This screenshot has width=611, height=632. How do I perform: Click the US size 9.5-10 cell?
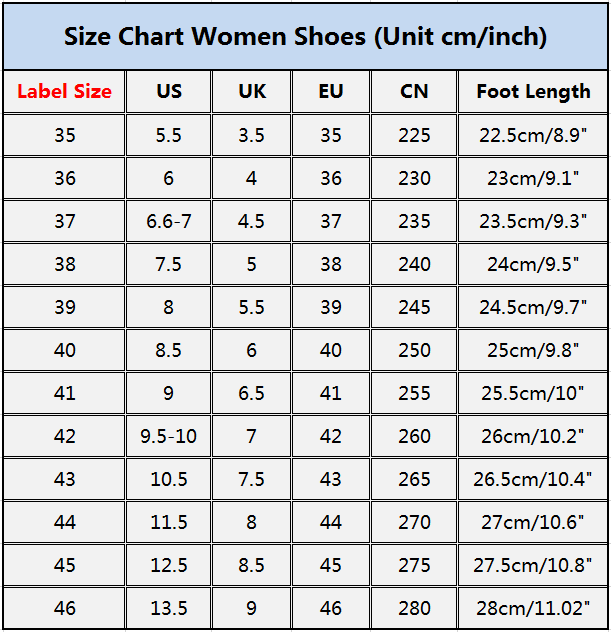coord(169,436)
